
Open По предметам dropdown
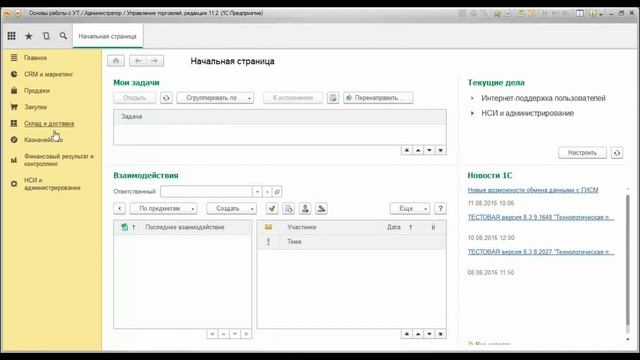point(164,209)
